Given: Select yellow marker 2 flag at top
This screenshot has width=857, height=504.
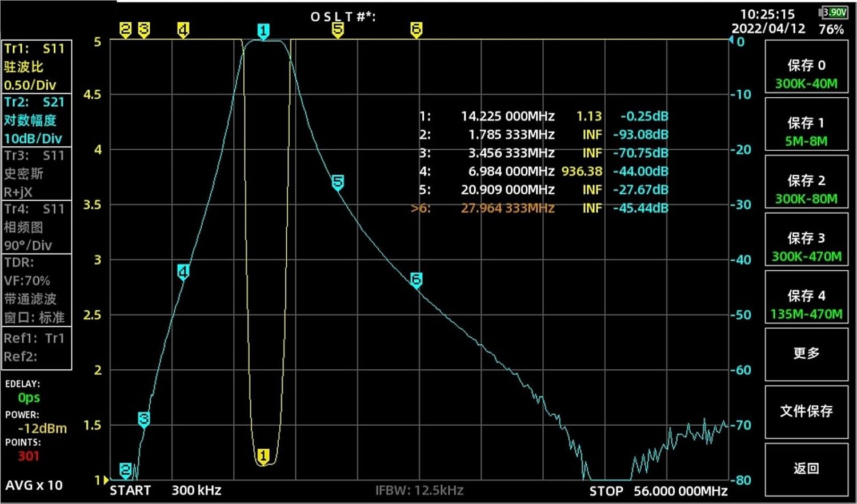Looking at the screenshot, I should 126,30.
